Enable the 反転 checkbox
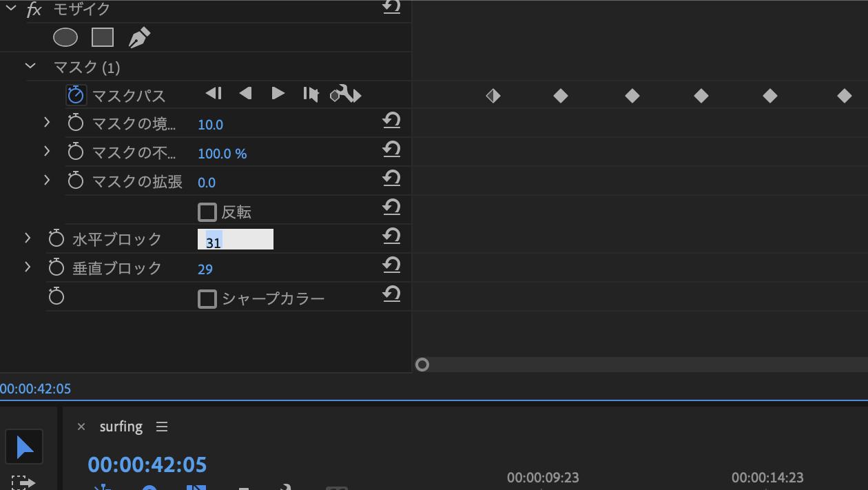Image resolution: width=868 pixels, height=490 pixels. tap(207, 212)
